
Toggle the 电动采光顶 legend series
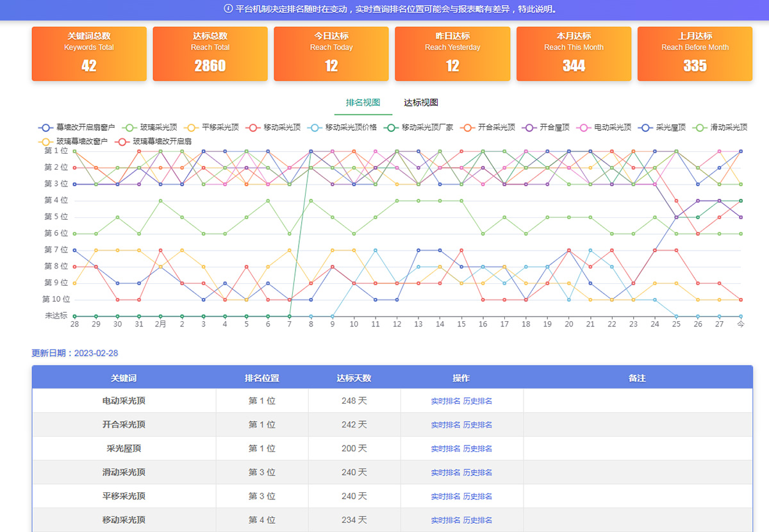click(604, 128)
